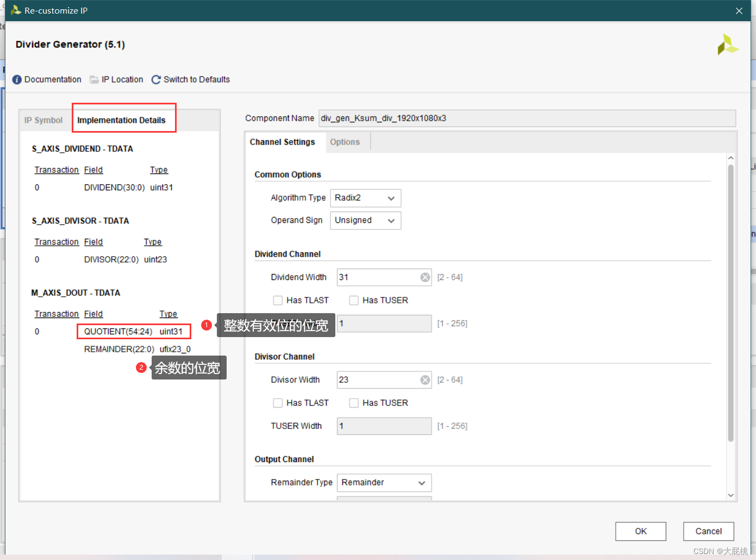Enable Has TUSER in Divisor Channel
This screenshot has width=756, height=560.
click(354, 403)
